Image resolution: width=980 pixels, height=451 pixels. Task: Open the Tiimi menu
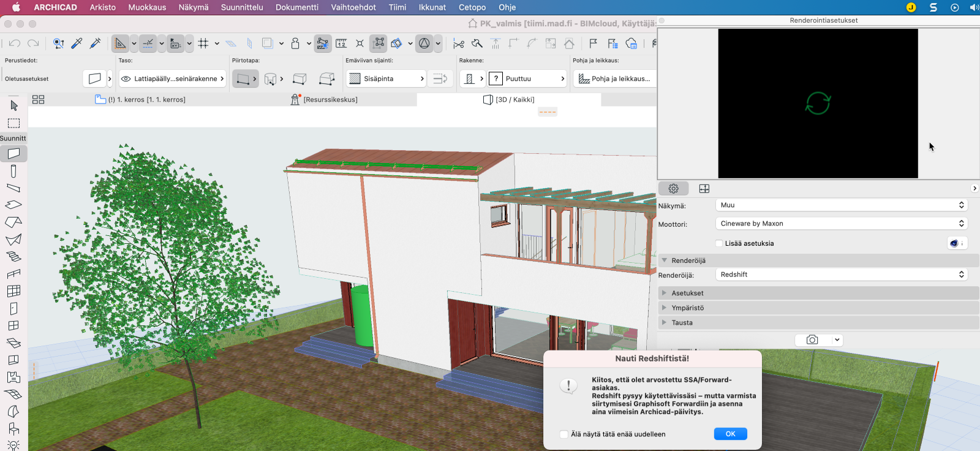(398, 7)
